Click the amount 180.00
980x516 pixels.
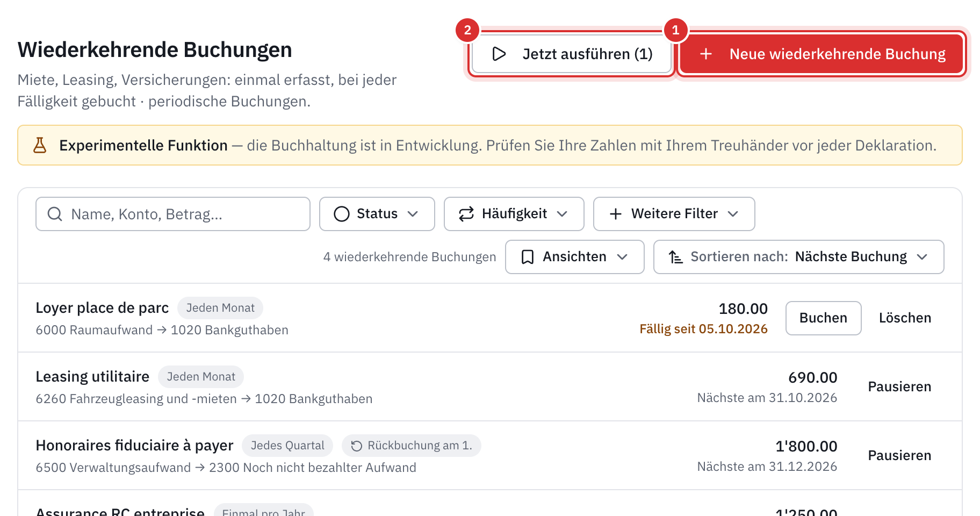click(x=743, y=309)
